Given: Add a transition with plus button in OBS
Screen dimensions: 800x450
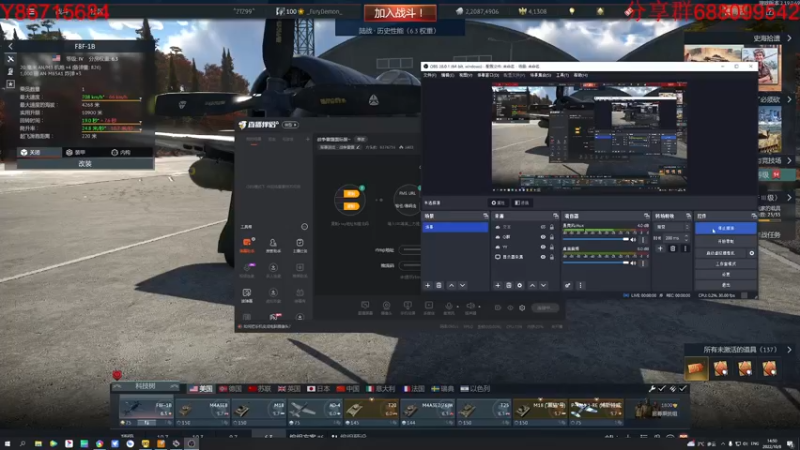Looking at the screenshot, I should [x=660, y=249].
